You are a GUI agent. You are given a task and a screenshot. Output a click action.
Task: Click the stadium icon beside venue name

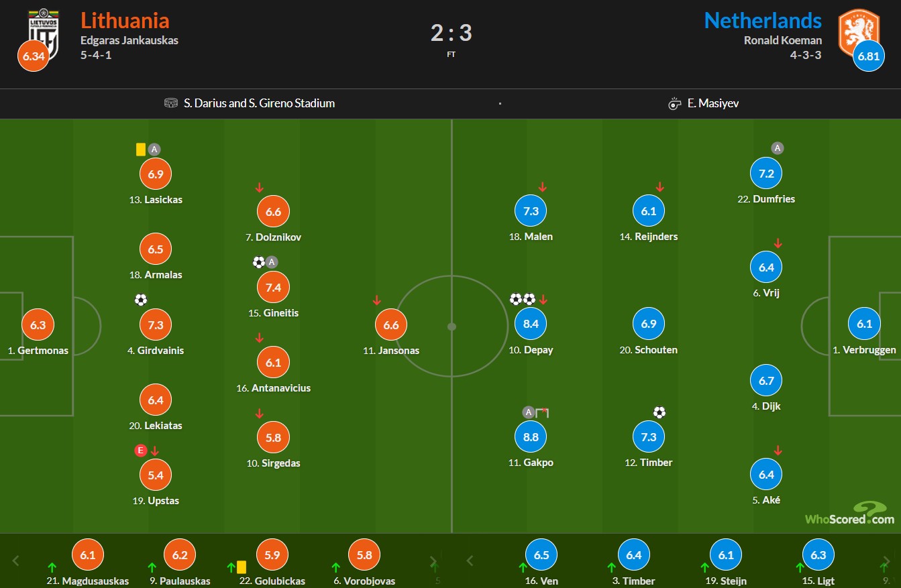(x=171, y=103)
